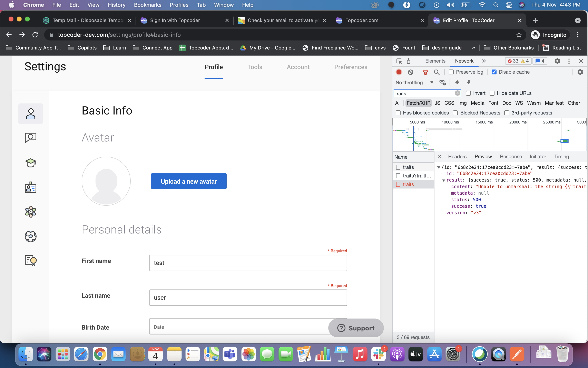This screenshot has height=368, width=588.
Task: Export HAR file download arrow
Action: pos(469,83)
